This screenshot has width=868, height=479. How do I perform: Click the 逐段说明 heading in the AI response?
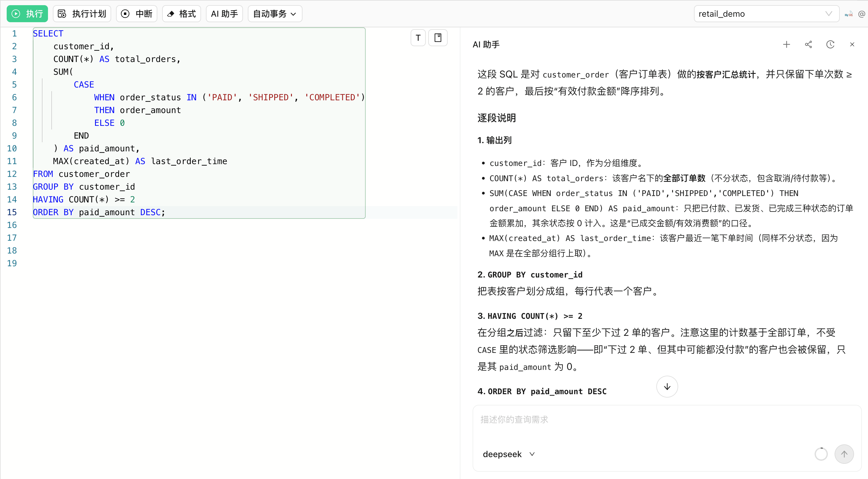point(497,118)
